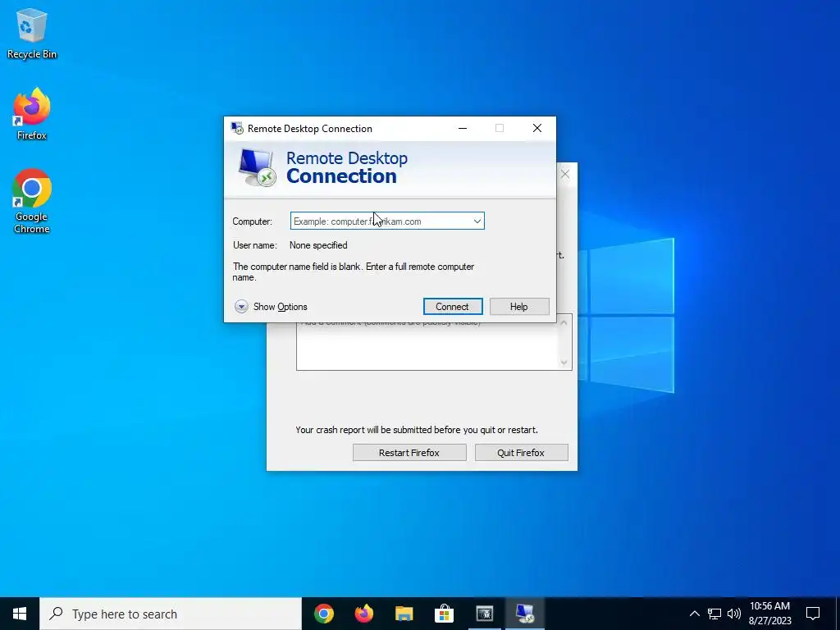This screenshot has height=630, width=840.
Task: Click the Help button
Action: coord(519,307)
